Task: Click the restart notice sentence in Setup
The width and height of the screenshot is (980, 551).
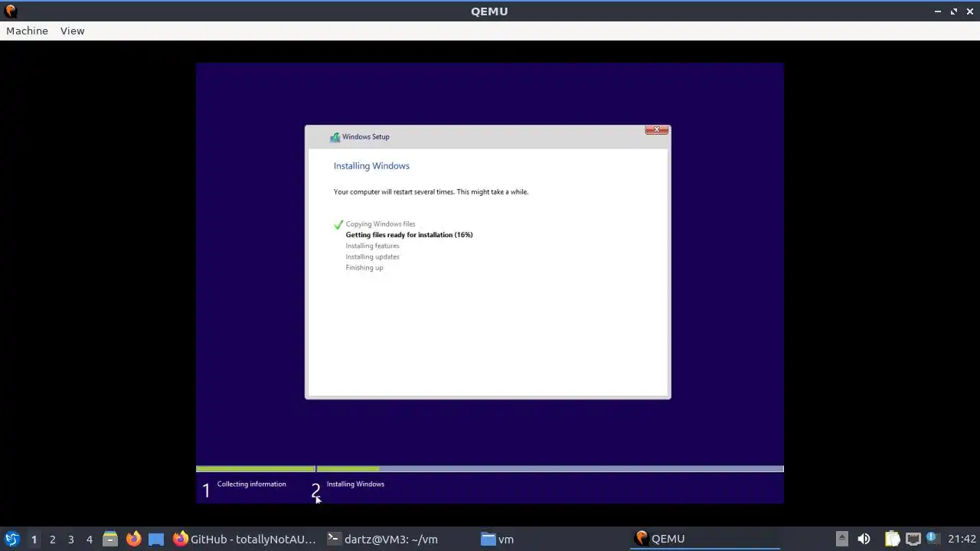Action: click(x=431, y=192)
